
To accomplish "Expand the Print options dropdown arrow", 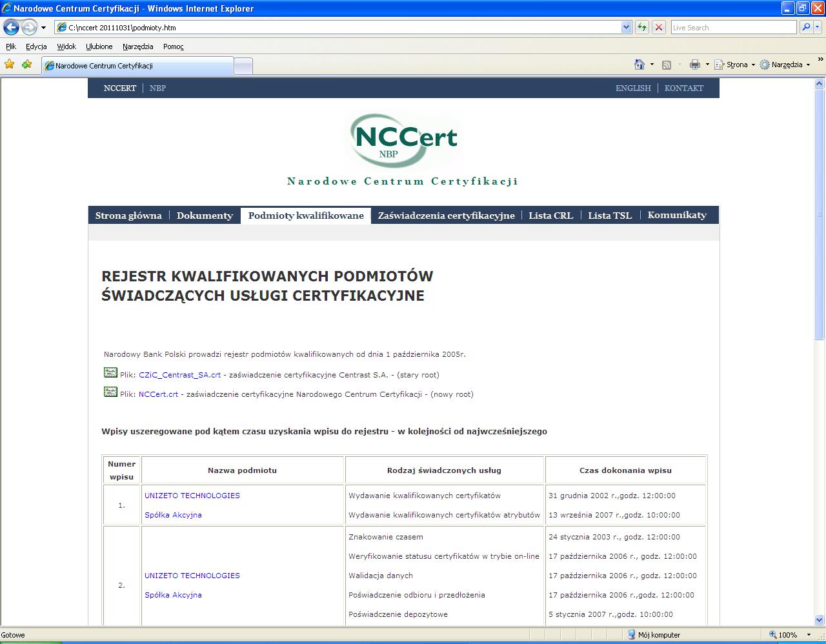I will coord(707,65).
